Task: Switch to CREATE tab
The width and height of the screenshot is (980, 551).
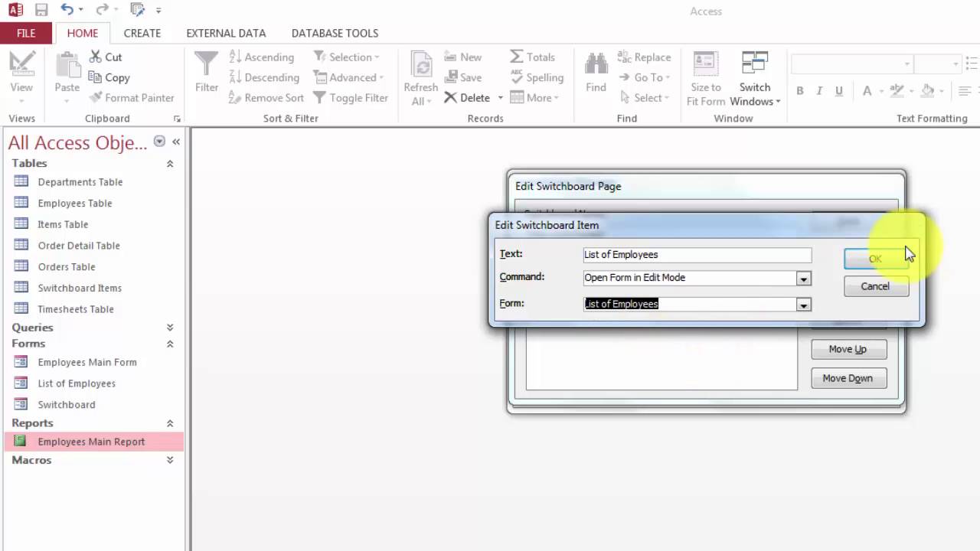Action: (142, 33)
